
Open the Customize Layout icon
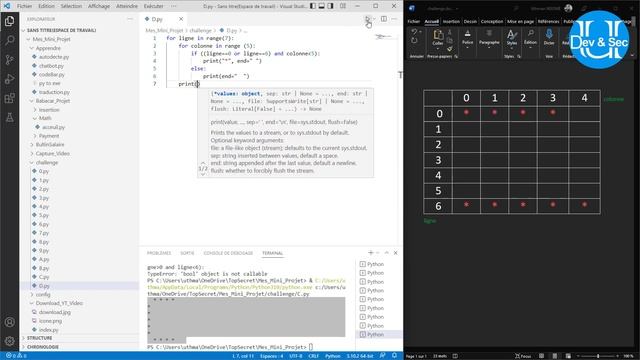[x=343, y=6]
